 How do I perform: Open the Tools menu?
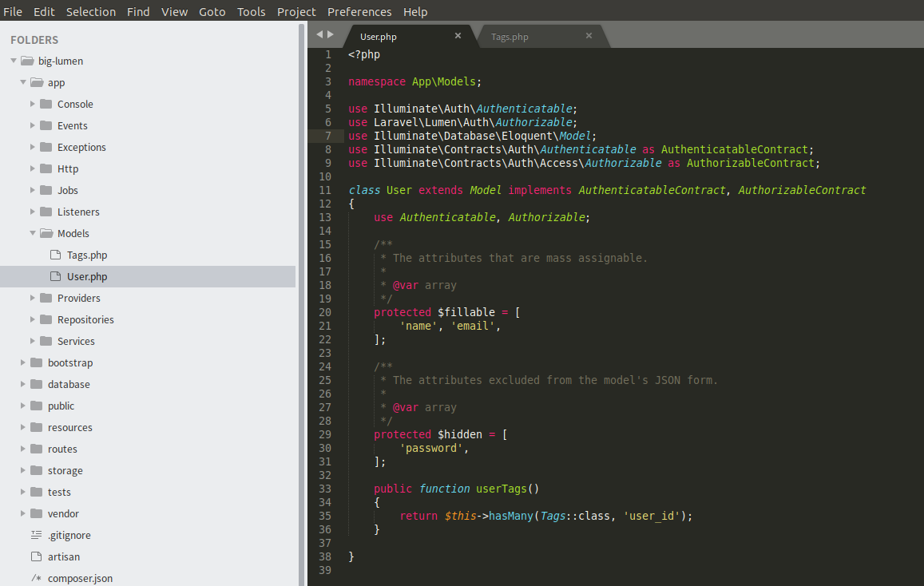pyautogui.click(x=251, y=12)
